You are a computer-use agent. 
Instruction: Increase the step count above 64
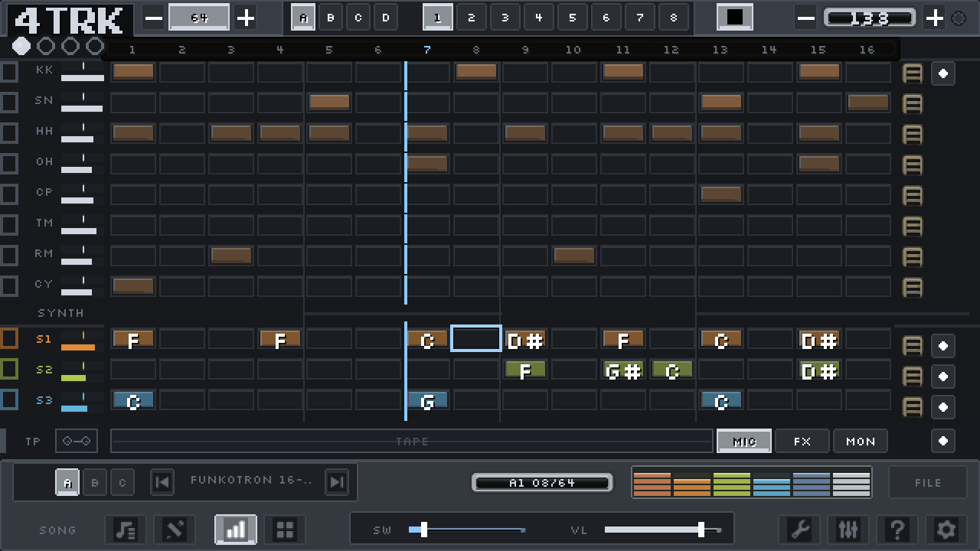pos(245,18)
